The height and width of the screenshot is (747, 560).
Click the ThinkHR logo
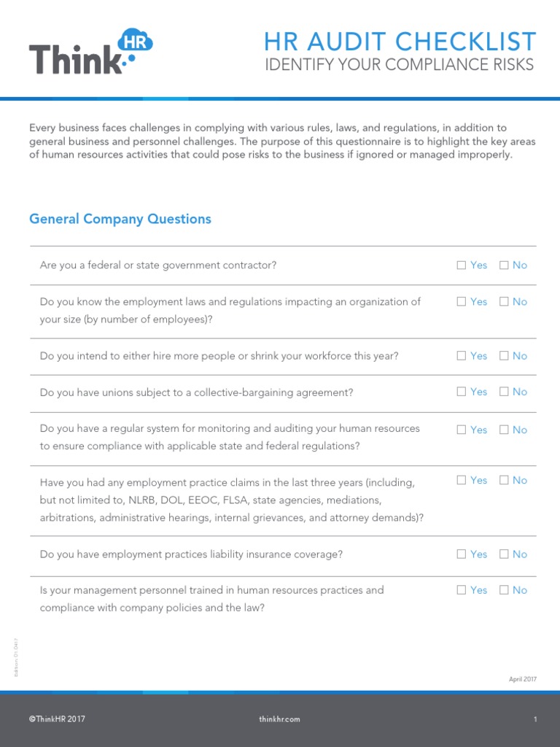(91, 52)
